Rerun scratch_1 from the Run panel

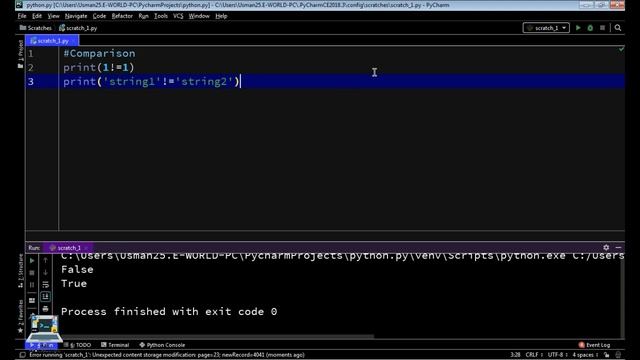[32, 260]
